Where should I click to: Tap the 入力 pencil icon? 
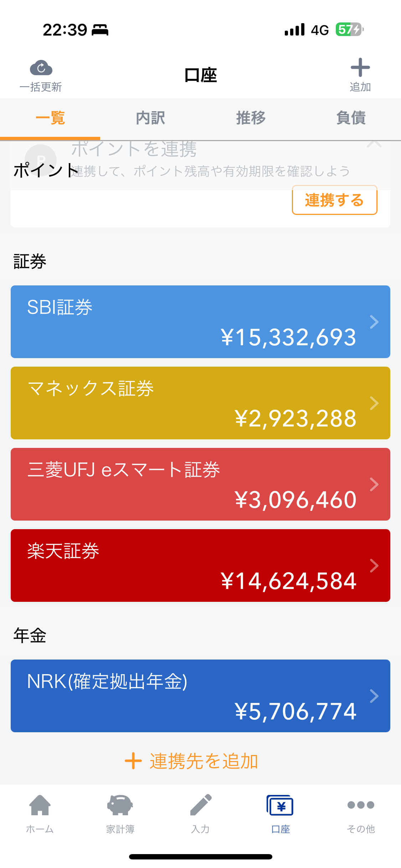click(201, 805)
